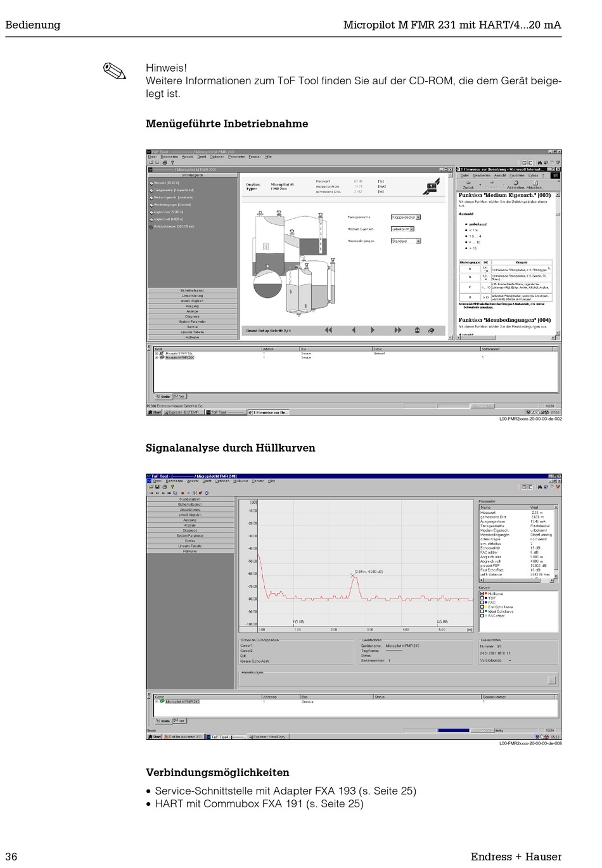Toggle FAC curve checkbox
This screenshot has height=868, width=602.
tap(482, 603)
